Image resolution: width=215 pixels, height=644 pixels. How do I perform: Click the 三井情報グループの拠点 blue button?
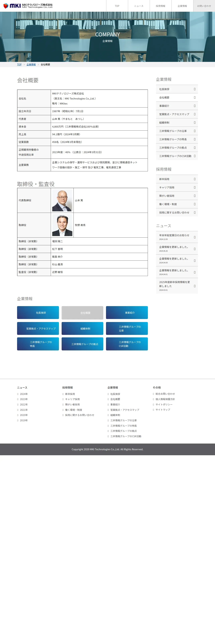click(82, 344)
